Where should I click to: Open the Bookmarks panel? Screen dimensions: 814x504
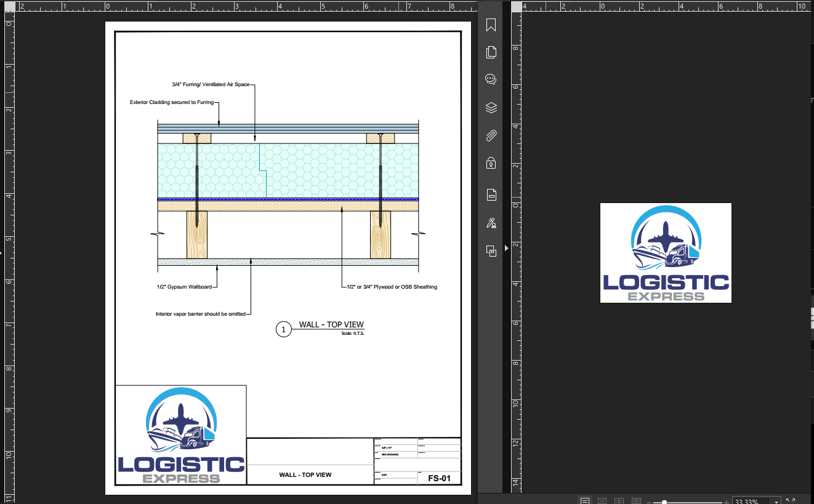491,25
